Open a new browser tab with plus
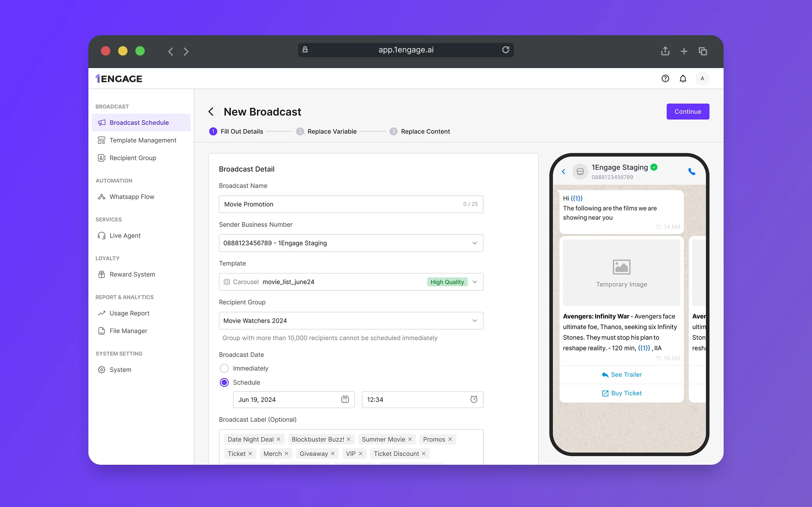Screen dimensions: 812x507 684,51
